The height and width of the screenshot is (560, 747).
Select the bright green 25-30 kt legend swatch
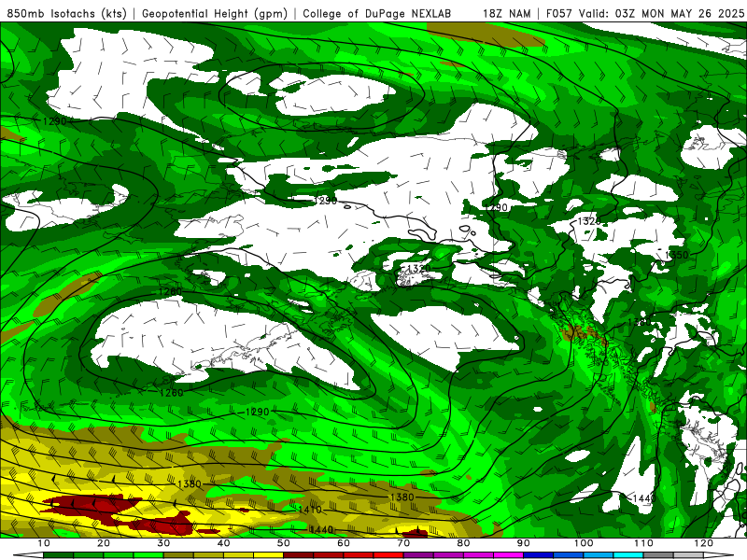tap(148, 555)
